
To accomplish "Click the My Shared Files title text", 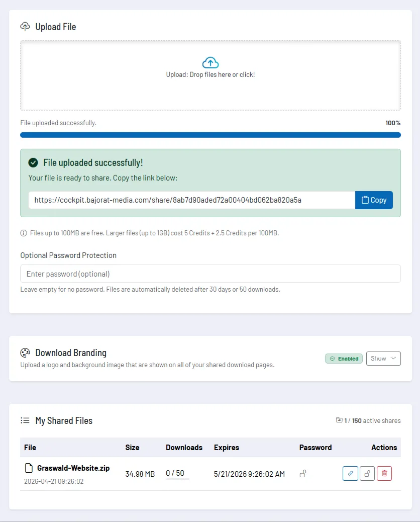I will 64,421.
